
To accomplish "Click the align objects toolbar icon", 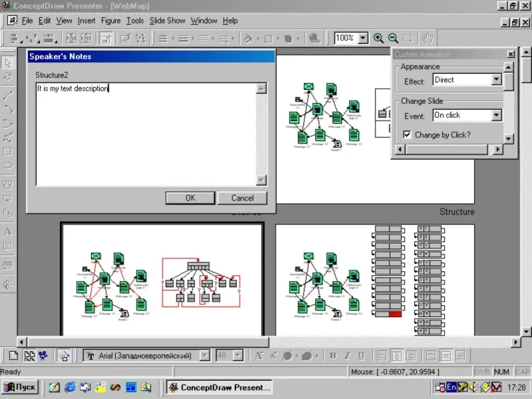I will point(15,39).
